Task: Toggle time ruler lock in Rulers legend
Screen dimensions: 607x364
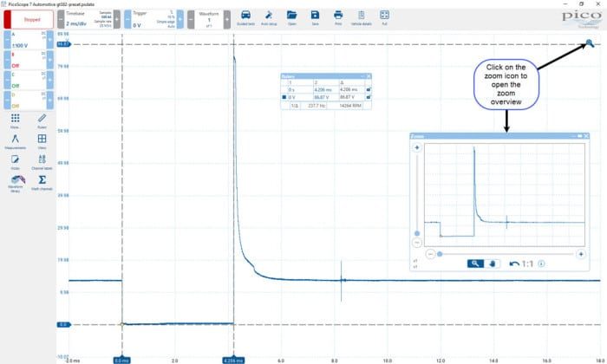Action: 369,89
